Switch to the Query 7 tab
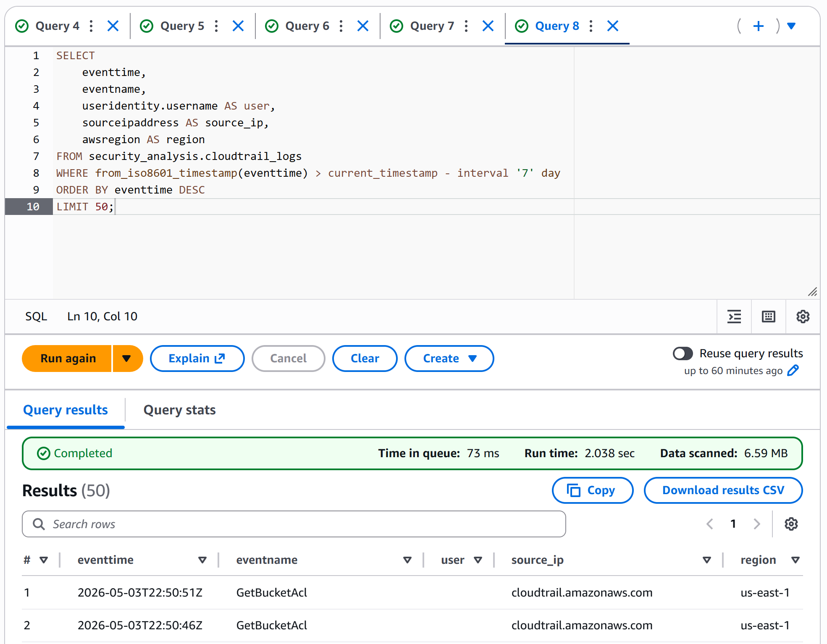 click(x=432, y=26)
